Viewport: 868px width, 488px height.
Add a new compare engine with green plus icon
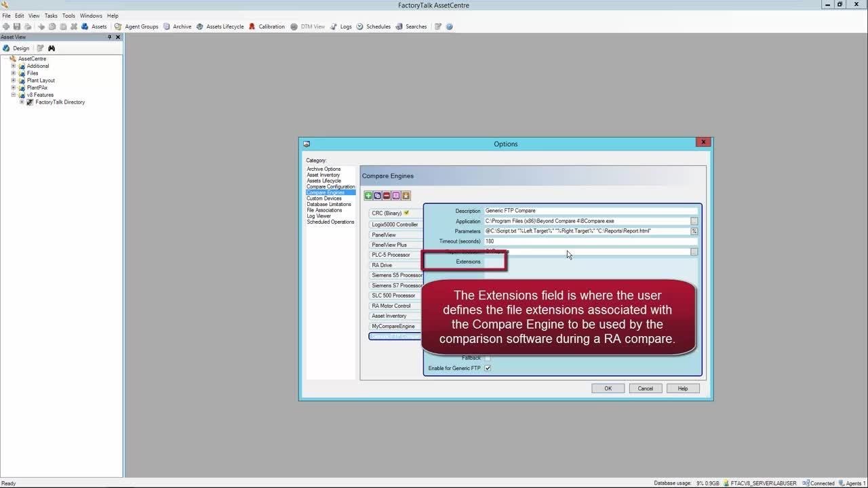[x=368, y=195]
